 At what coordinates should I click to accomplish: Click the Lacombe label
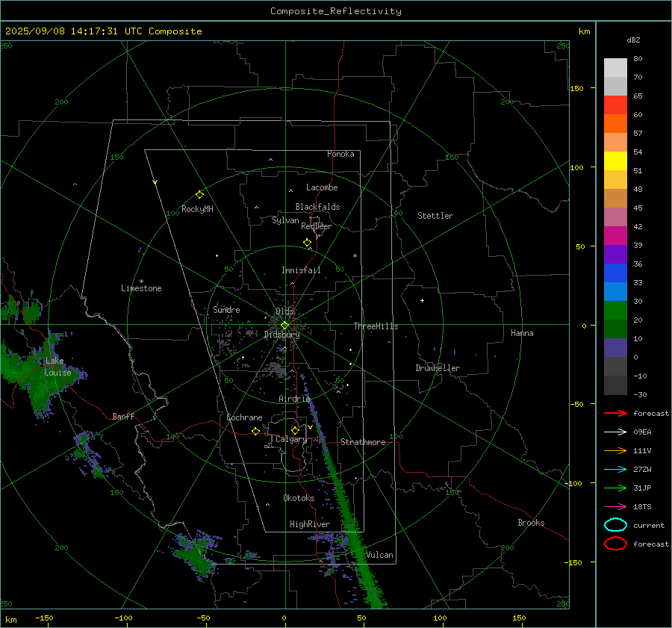(322, 187)
